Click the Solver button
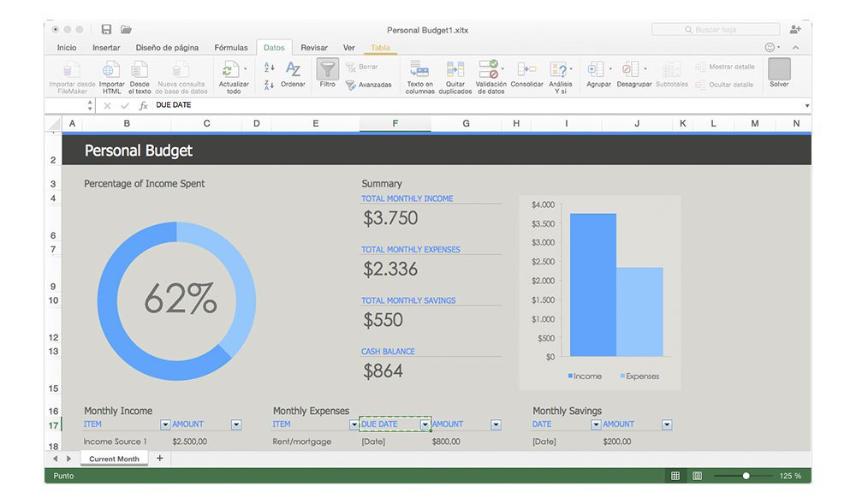The width and height of the screenshot is (856, 504). [779, 73]
